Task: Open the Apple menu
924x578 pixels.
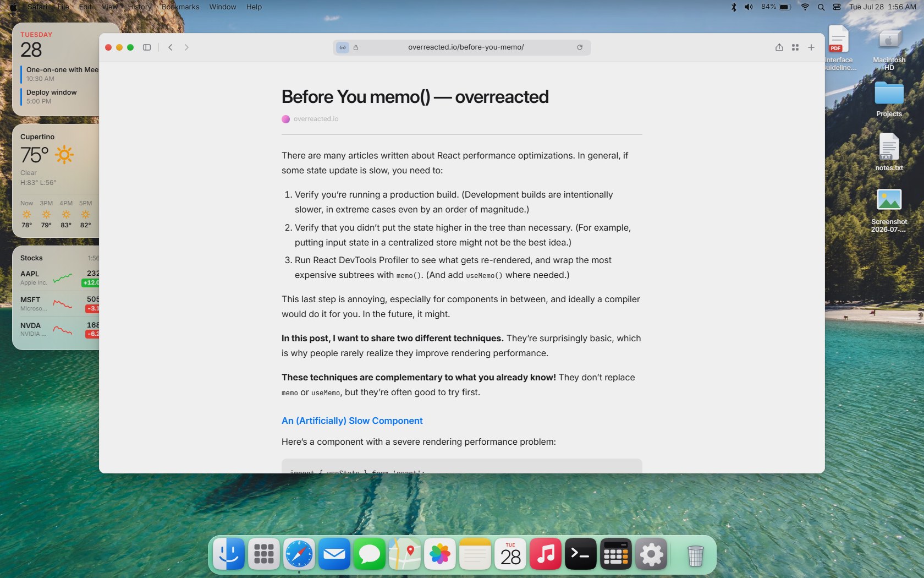Action: click(x=13, y=7)
